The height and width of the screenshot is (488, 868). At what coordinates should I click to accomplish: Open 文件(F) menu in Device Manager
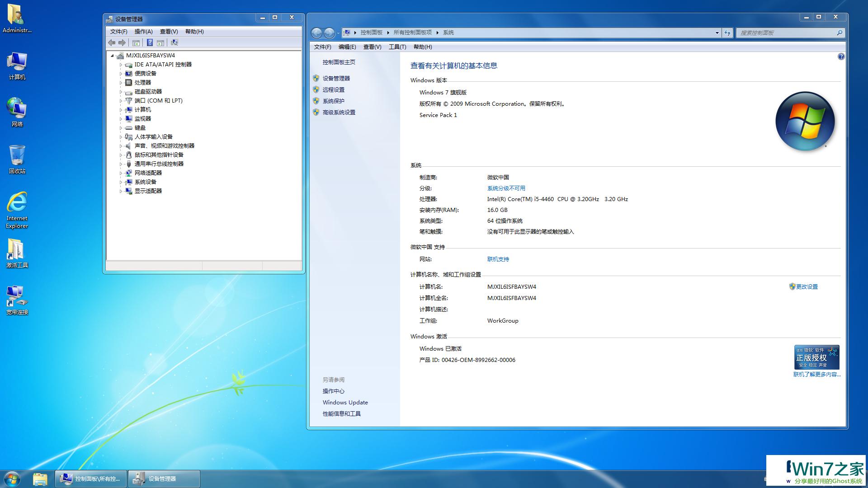[x=118, y=32]
